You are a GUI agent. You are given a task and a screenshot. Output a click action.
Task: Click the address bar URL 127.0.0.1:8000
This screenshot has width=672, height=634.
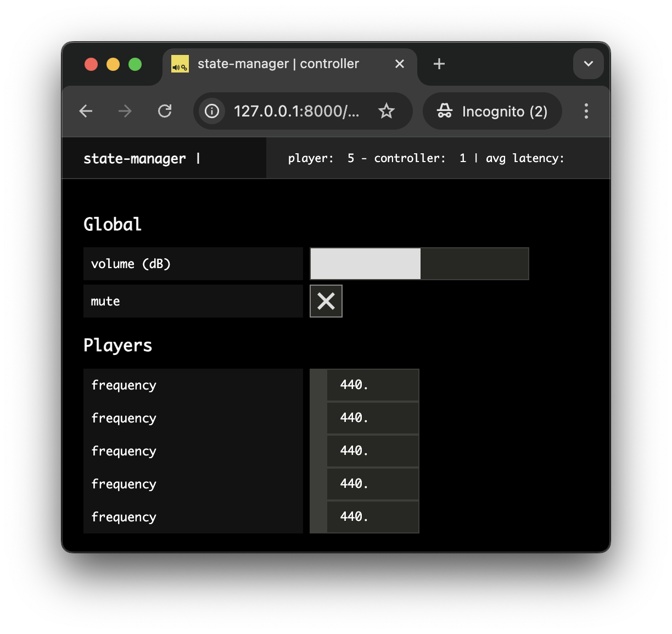[x=296, y=112]
